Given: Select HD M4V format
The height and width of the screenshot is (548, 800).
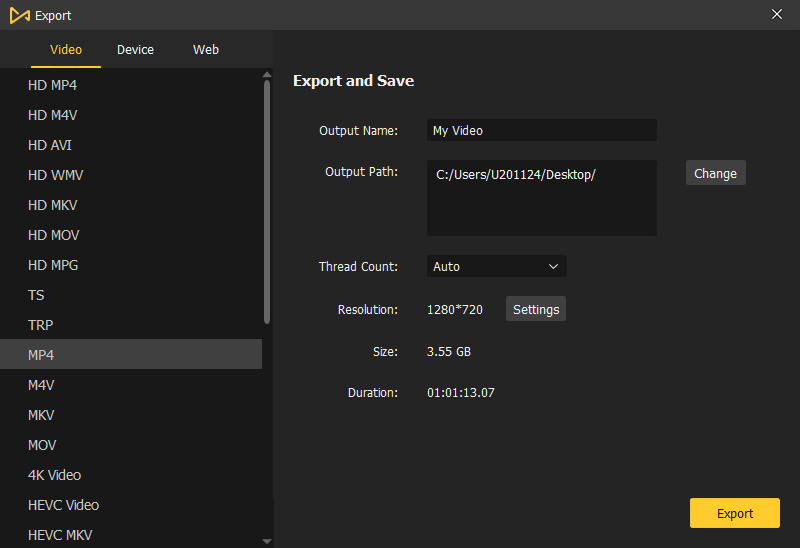Looking at the screenshot, I should [131, 115].
